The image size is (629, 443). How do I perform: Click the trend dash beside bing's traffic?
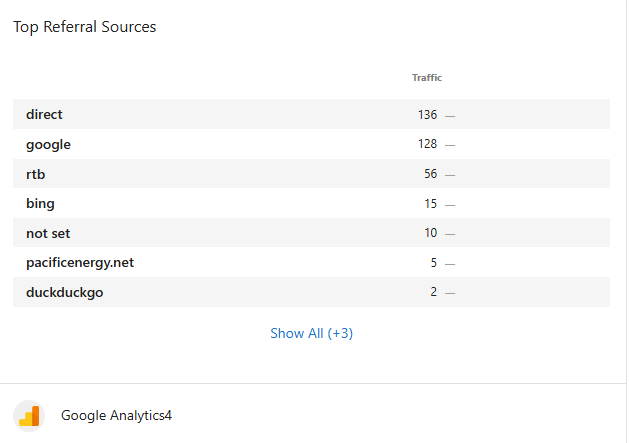450,204
